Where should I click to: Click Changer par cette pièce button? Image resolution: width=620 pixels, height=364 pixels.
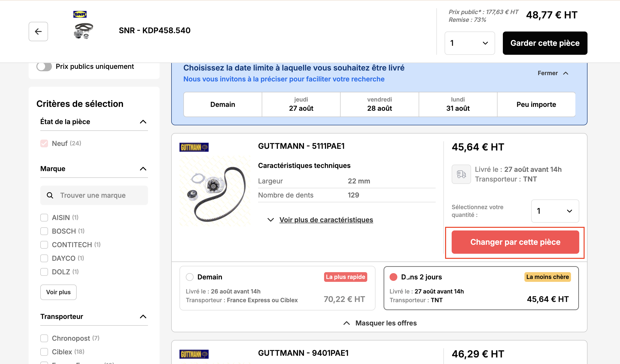pyautogui.click(x=515, y=242)
